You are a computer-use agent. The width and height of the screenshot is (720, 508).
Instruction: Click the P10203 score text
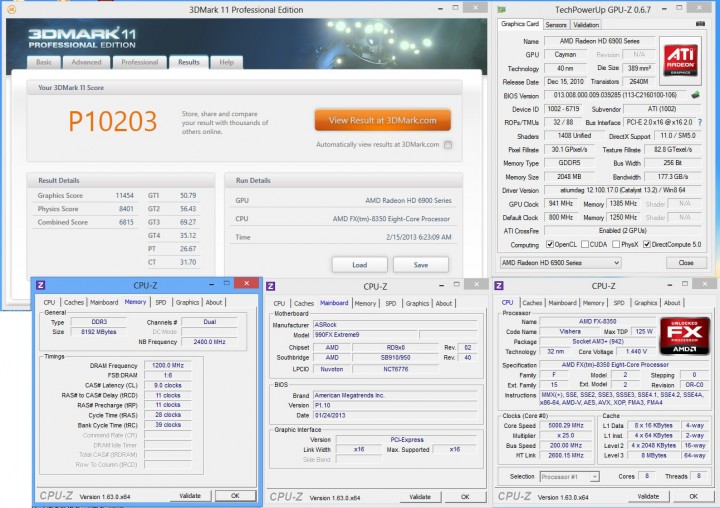(112, 121)
